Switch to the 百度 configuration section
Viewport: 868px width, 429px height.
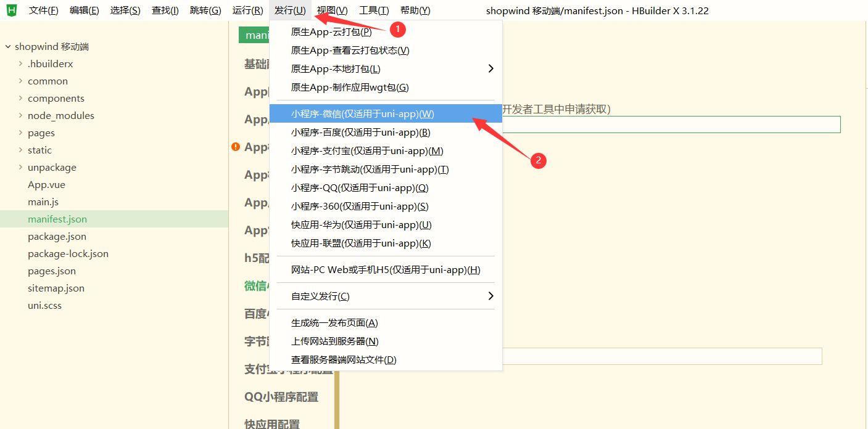[x=257, y=313]
